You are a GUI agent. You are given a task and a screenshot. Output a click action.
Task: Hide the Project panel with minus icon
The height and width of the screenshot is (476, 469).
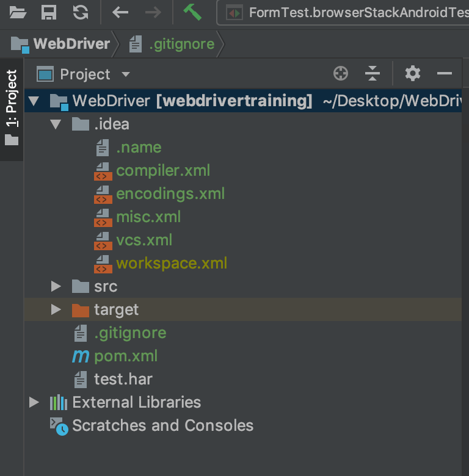(x=445, y=74)
